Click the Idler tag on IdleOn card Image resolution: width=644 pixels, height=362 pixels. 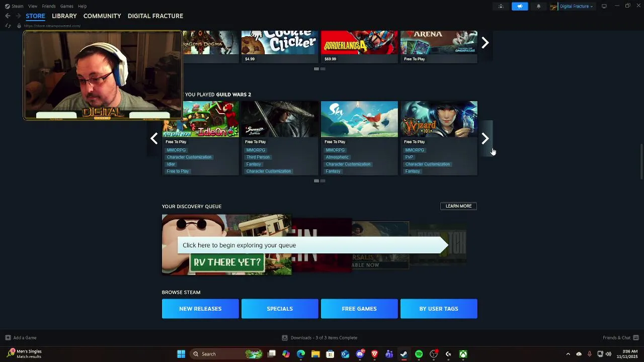coord(171,164)
